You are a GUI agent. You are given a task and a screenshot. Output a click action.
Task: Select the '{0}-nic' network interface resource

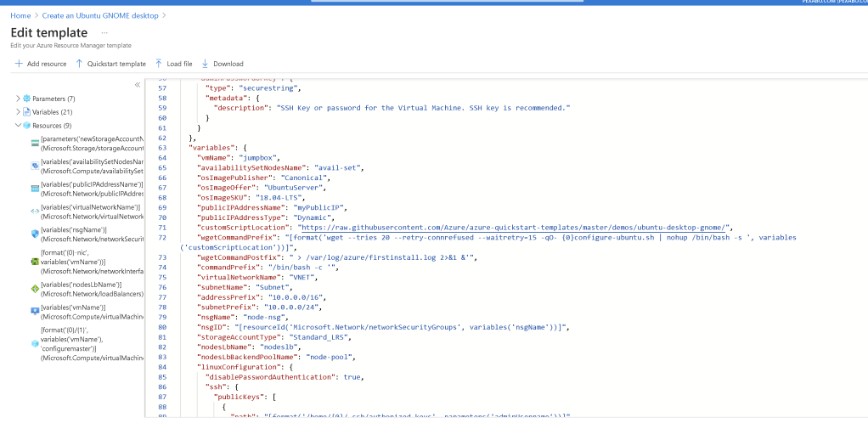tap(92, 262)
